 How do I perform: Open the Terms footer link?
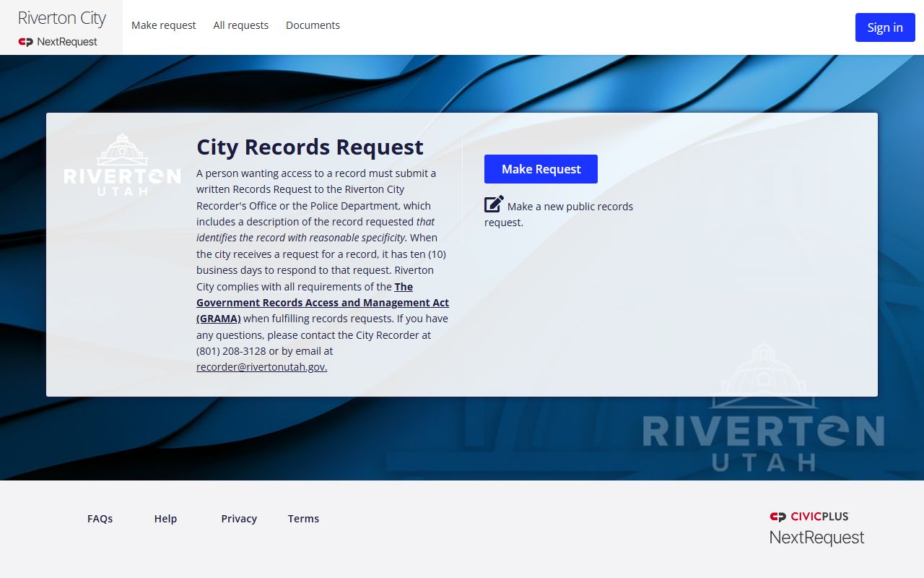(303, 519)
